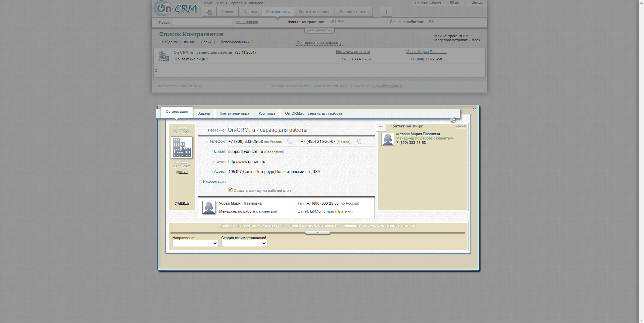Change search mode 'по названию'
644x323 pixels.
coord(247,22)
